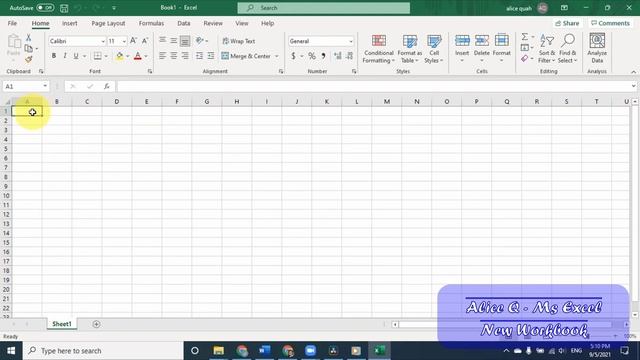Toggle Top Align
Image resolution: width=640 pixels, height=360 pixels.
162,41
